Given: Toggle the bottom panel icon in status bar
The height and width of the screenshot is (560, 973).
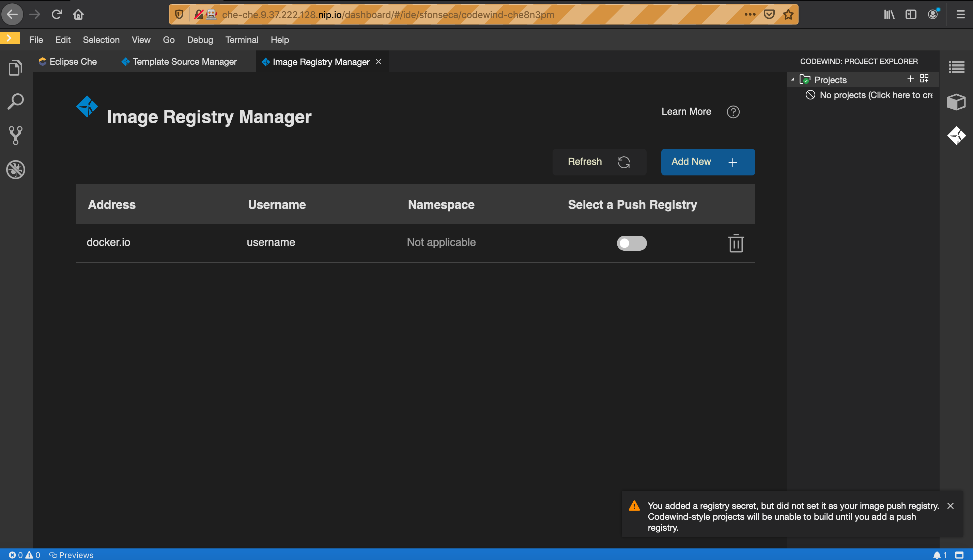Looking at the screenshot, I should 959,555.
